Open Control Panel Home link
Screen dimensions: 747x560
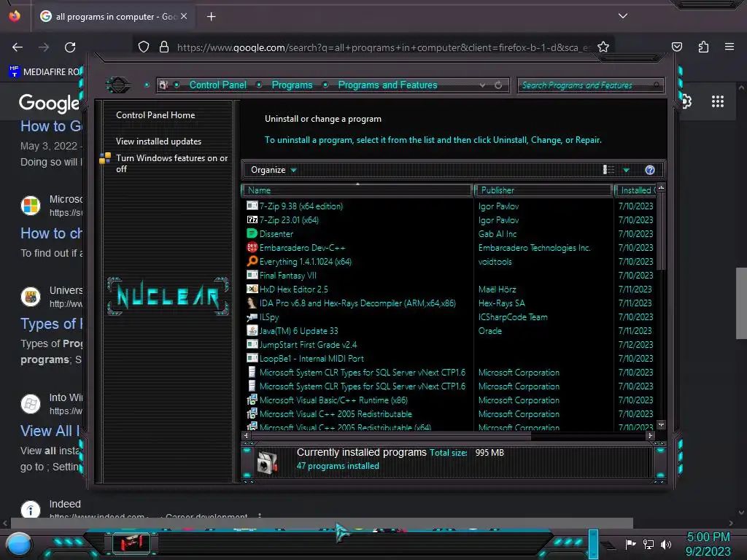coord(155,114)
